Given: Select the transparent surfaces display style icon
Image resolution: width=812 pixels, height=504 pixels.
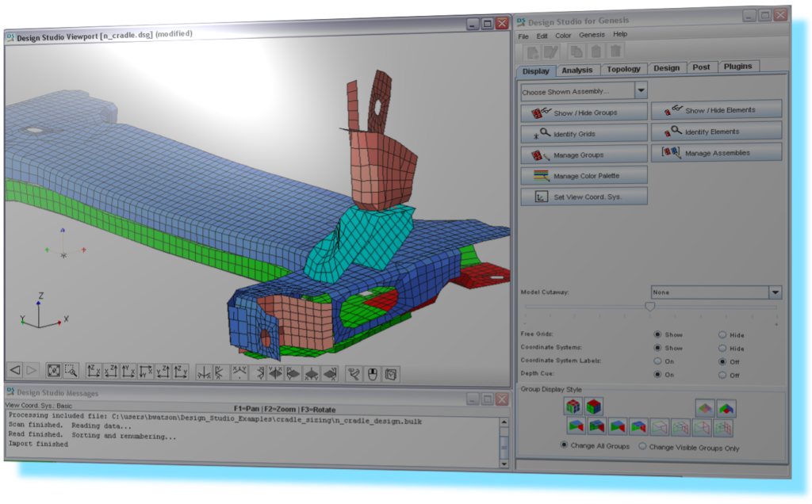Looking at the screenshot, I should point(705,408).
